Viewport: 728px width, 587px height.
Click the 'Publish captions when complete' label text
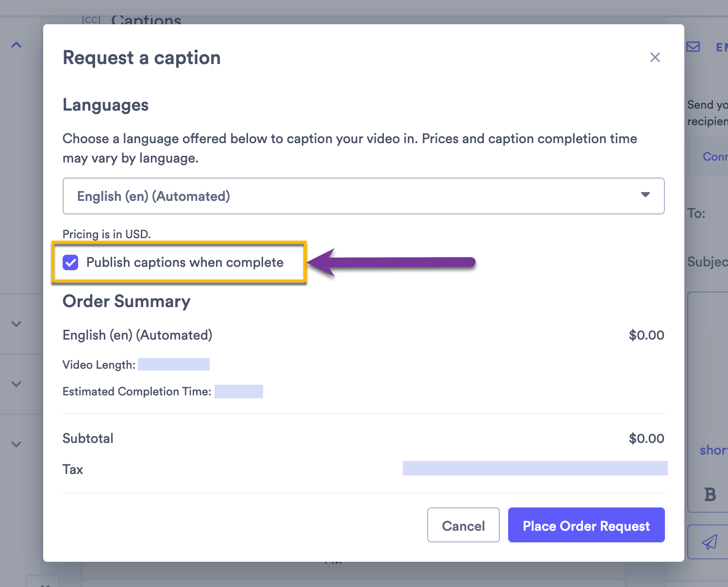(x=184, y=262)
